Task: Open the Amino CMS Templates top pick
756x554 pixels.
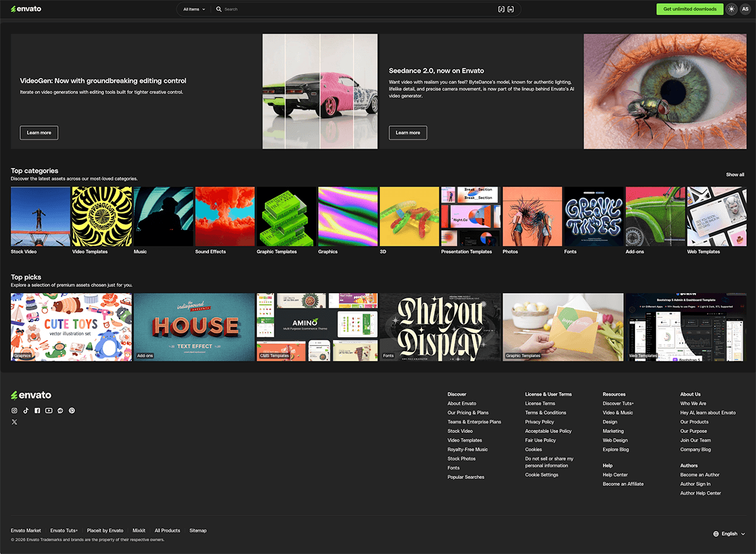Action: (x=317, y=327)
